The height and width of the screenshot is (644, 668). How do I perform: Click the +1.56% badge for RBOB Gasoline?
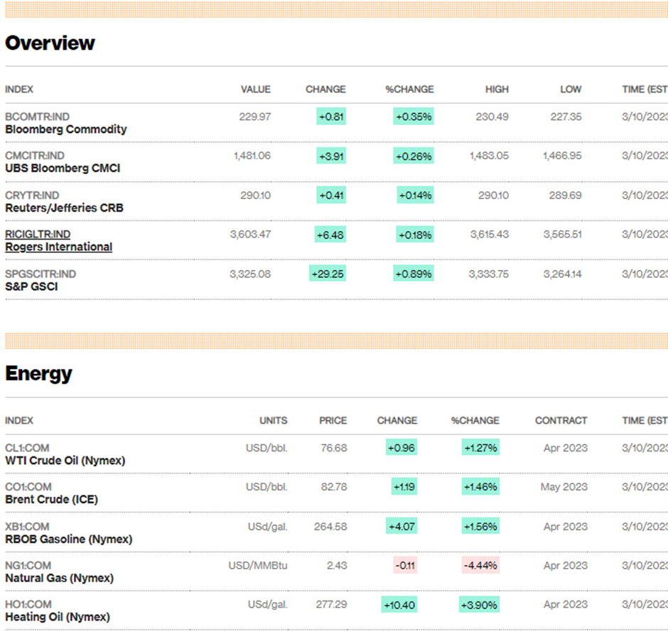480,526
